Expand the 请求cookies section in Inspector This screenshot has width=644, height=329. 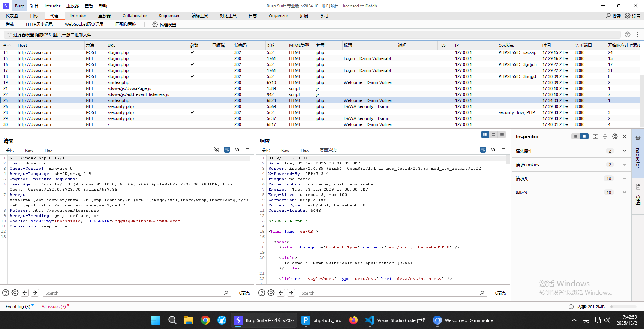[x=624, y=164]
